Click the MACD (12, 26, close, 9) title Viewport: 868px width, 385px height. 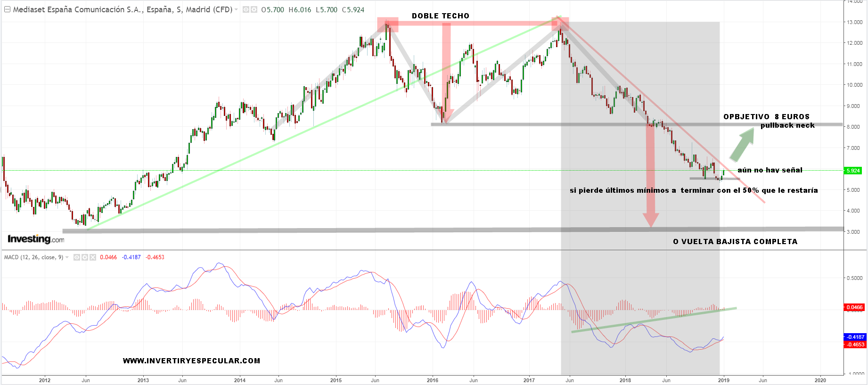33,257
